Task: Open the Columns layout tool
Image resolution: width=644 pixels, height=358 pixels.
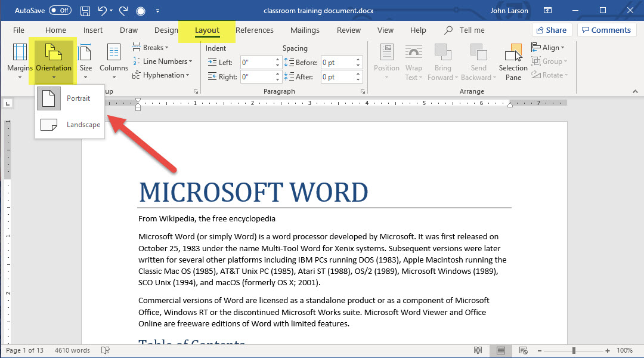Action: tap(113, 61)
